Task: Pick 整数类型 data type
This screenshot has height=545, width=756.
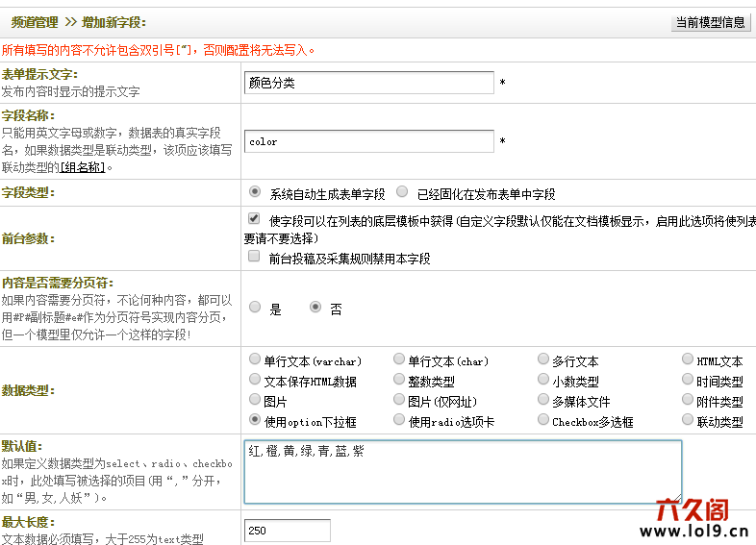Action: (399, 380)
